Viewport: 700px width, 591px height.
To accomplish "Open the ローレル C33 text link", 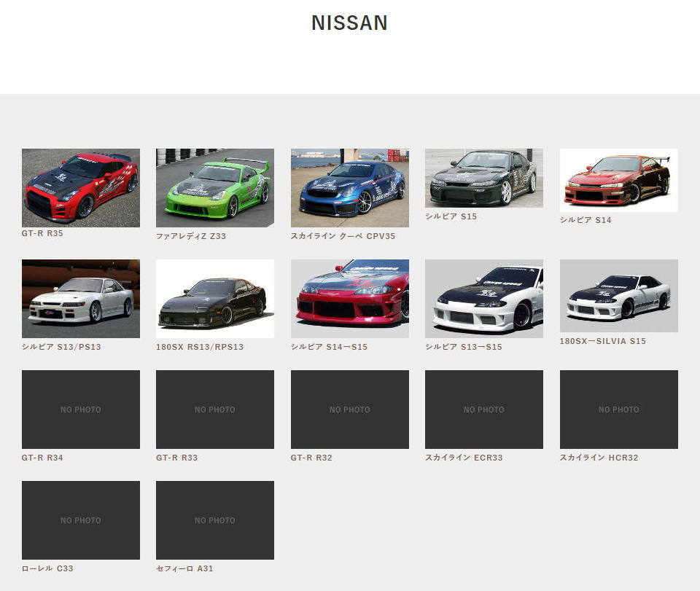I will click(x=47, y=568).
